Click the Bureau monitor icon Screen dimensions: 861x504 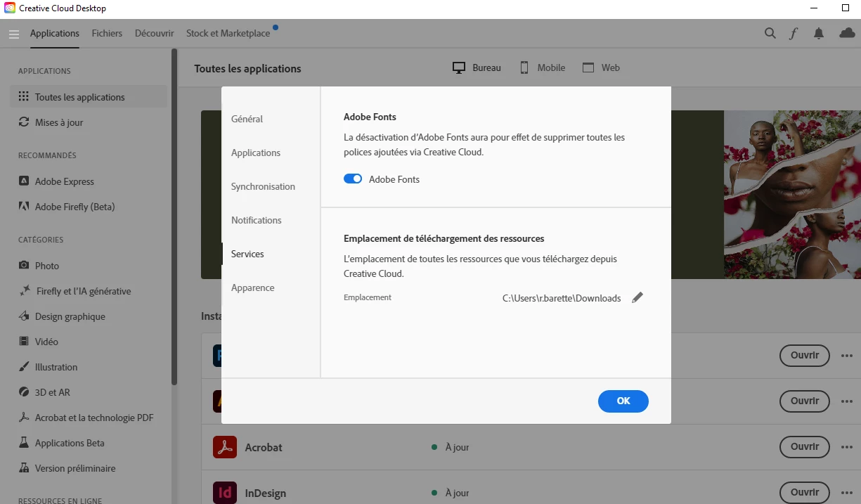pyautogui.click(x=459, y=68)
